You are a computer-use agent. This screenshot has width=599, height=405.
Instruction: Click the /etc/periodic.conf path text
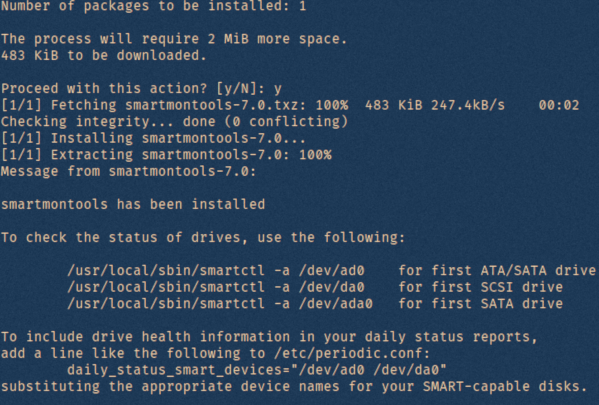(348, 353)
